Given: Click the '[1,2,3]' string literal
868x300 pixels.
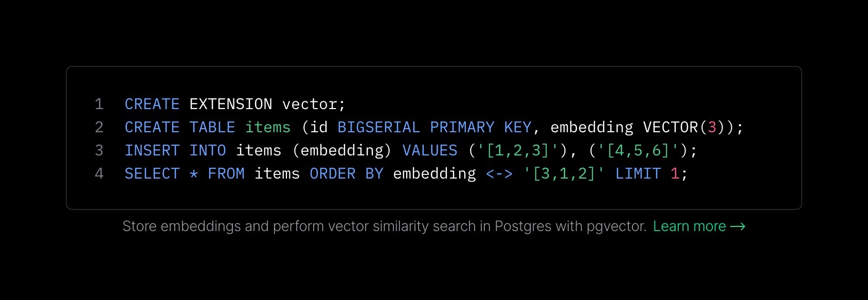Looking at the screenshot, I should (518, 151).
